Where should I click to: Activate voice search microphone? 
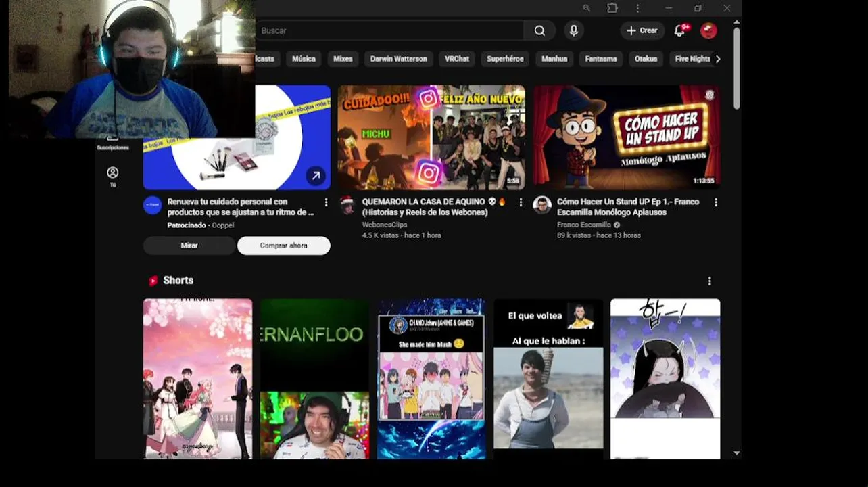574,30
